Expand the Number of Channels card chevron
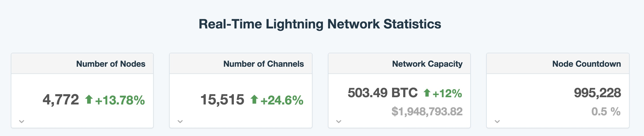This screenshot has height=136, width=644. click(180, 121)
